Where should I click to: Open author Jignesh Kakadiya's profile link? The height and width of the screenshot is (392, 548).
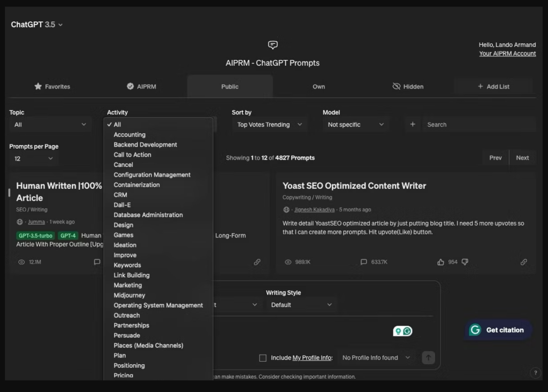[314, 210]
